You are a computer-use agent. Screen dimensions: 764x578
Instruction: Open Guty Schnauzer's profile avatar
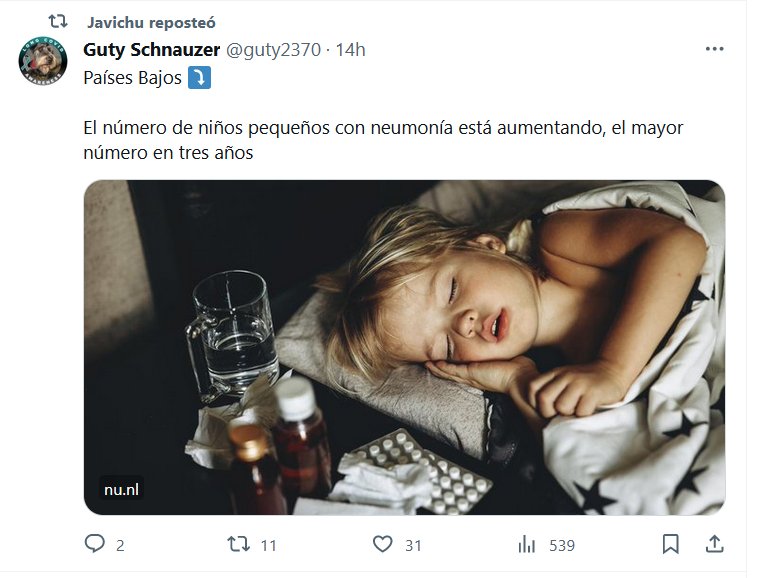[x=43, y=62]
